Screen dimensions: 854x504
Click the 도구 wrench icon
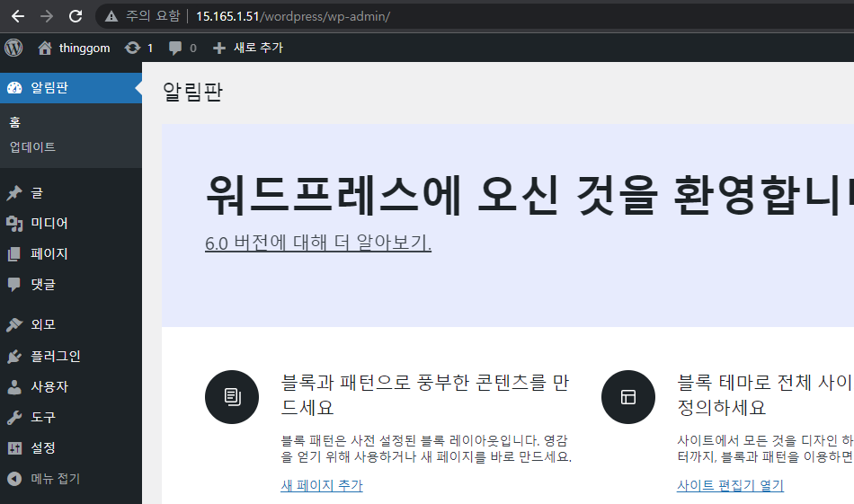(14, 418)
